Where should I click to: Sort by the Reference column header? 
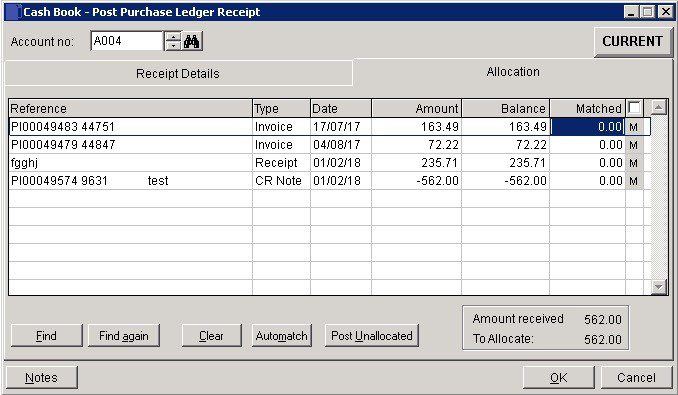pos(130,108)
